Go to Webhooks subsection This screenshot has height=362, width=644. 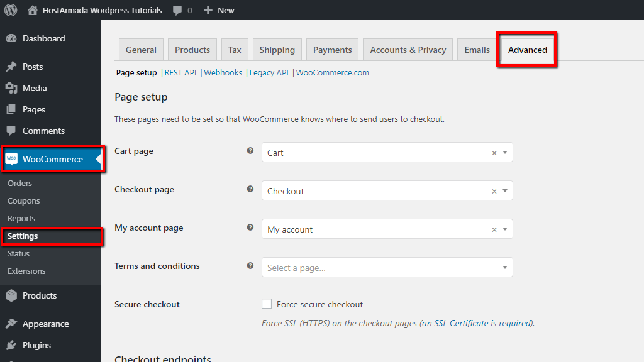[x=223, y=73]
